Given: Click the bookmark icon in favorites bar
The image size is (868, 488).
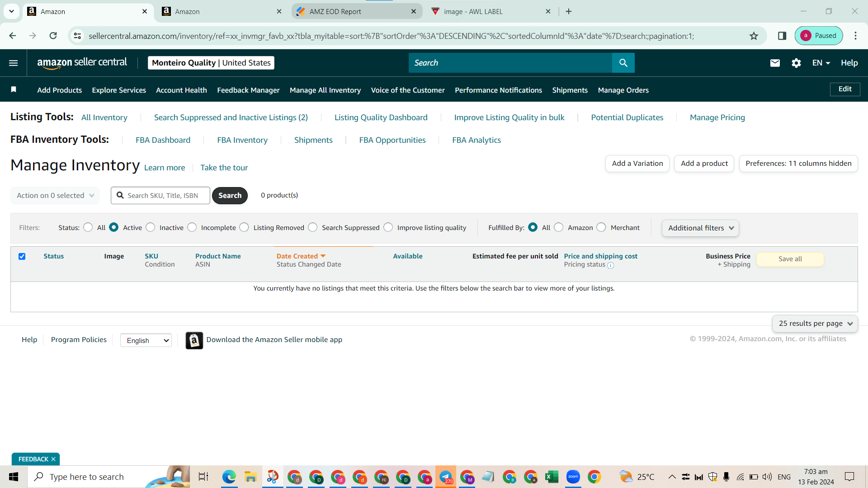Looking at the screenshot, I should (x=14, y=89).
